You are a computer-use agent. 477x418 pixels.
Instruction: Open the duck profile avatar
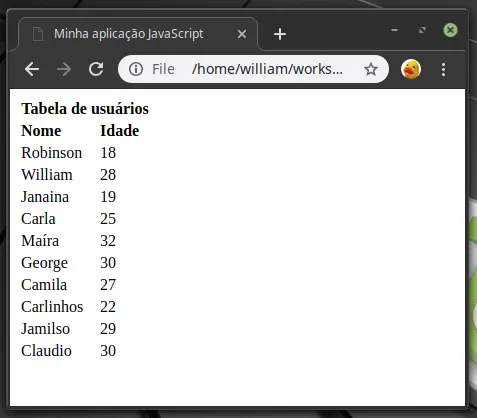[x=411, y=69]
